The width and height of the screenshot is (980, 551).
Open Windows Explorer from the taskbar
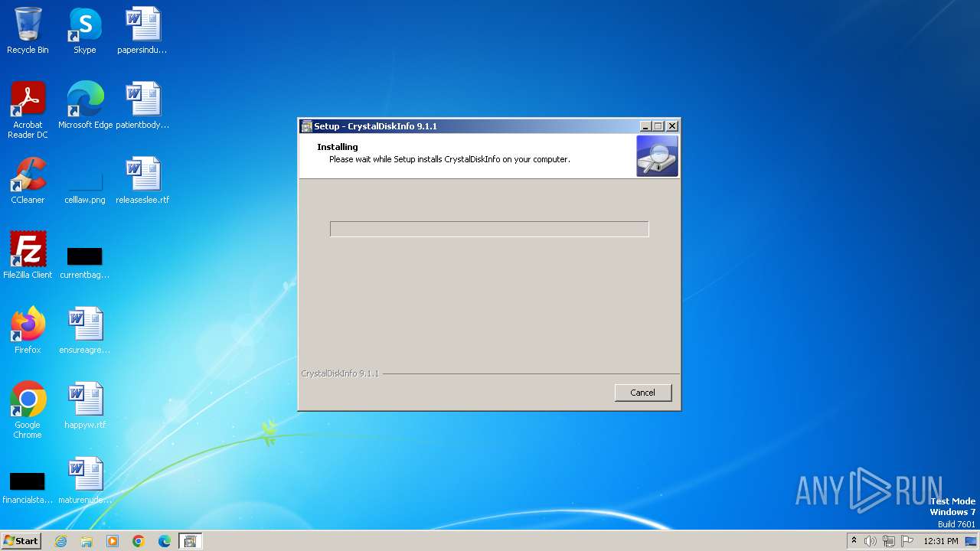[87, 541]
